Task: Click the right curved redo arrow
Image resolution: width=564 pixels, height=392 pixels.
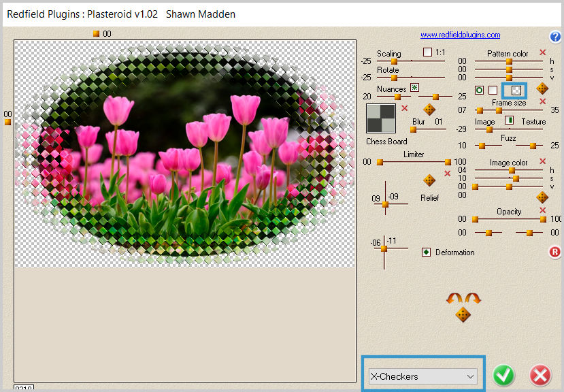Action: point(473,298)
